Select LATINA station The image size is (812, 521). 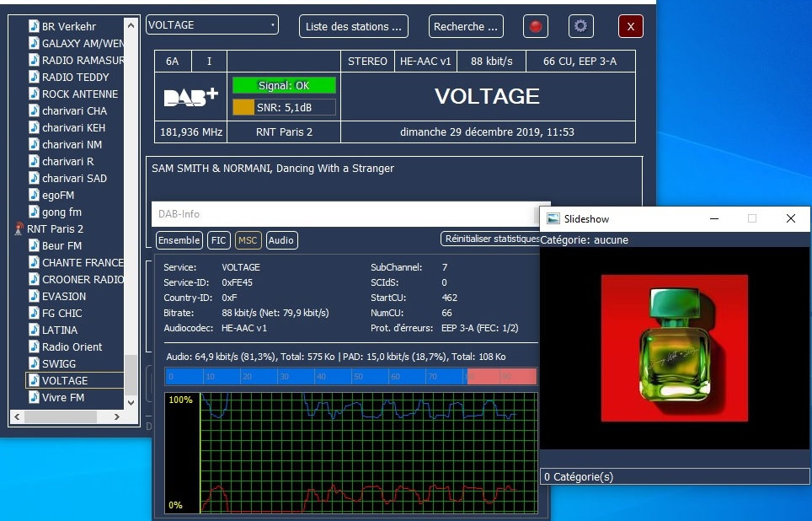[60, 330]
